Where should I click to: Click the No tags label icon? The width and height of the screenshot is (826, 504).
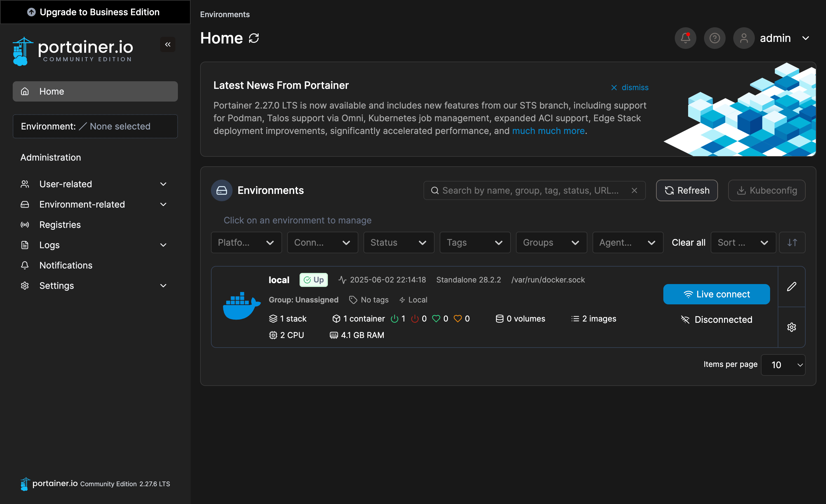click(353, 300)
